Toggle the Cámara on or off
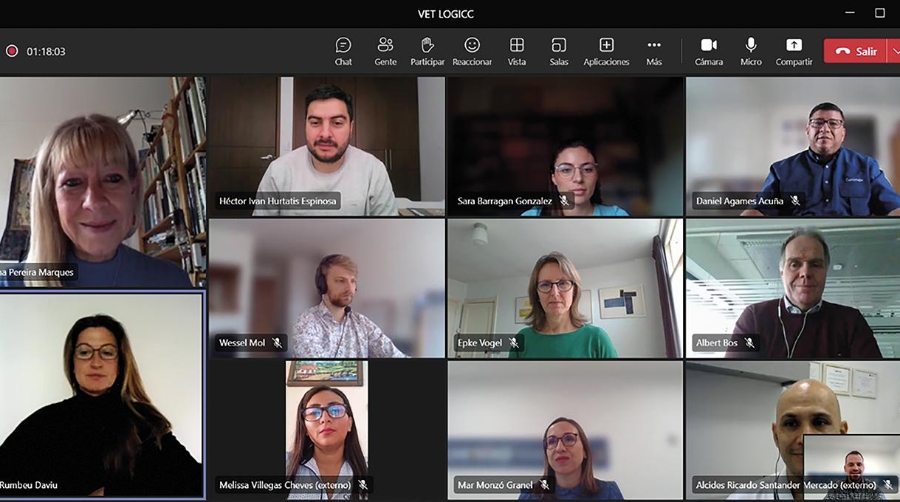900x502 pixels. (709, 51)
